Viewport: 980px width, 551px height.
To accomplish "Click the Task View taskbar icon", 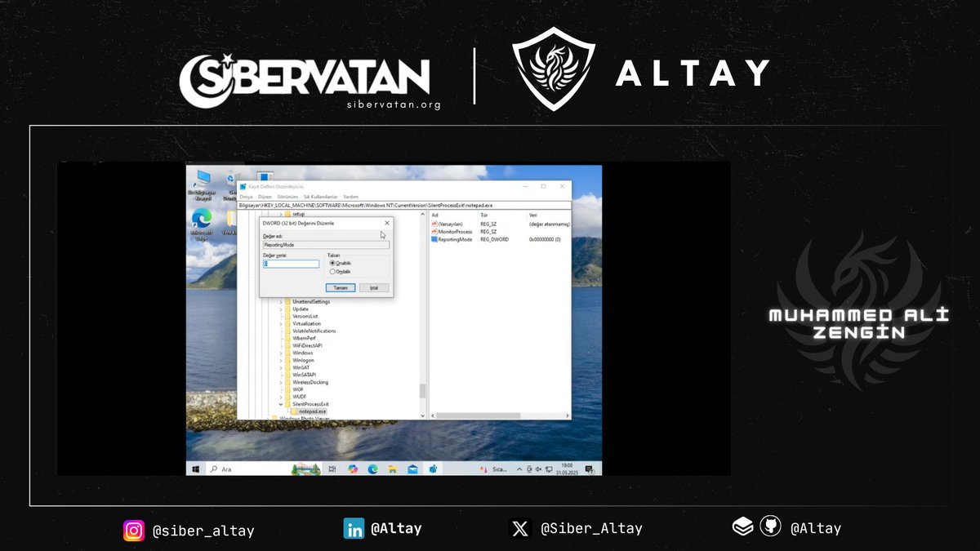I will [x=332, y=469].
